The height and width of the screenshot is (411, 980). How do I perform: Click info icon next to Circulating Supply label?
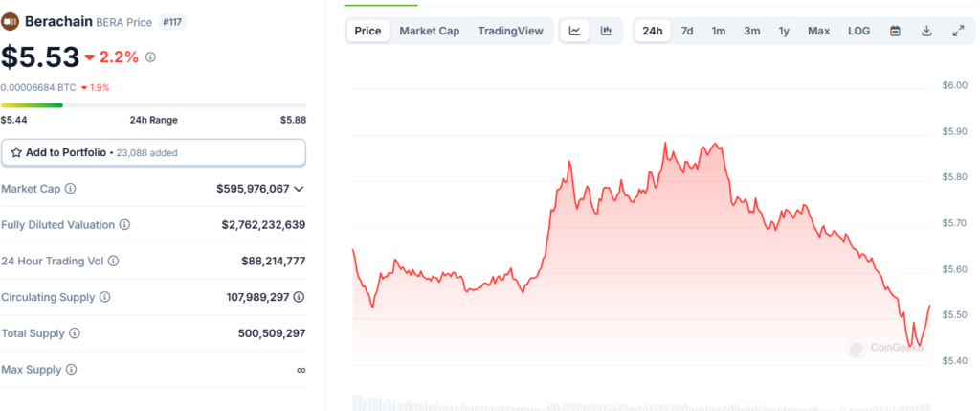click(105, 297)
